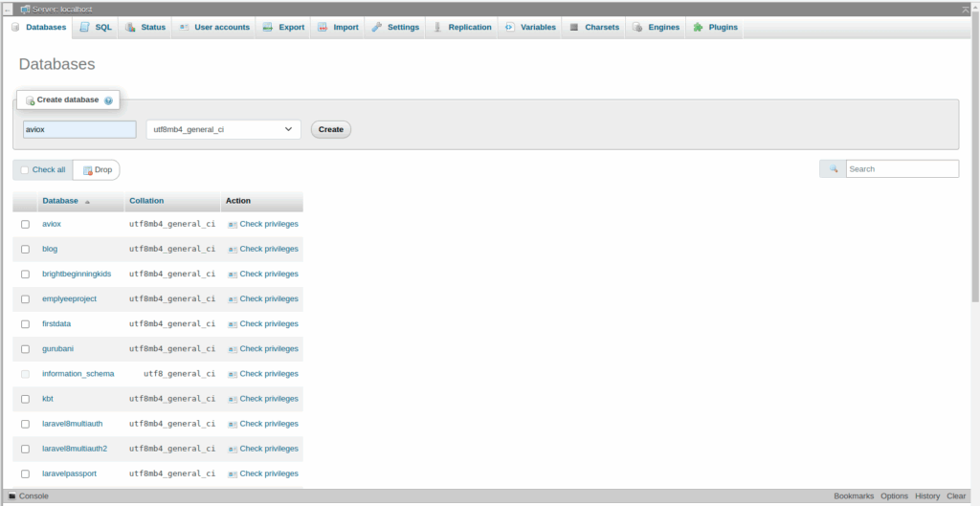Click privileges icon for gurubani database

point(233,349)
